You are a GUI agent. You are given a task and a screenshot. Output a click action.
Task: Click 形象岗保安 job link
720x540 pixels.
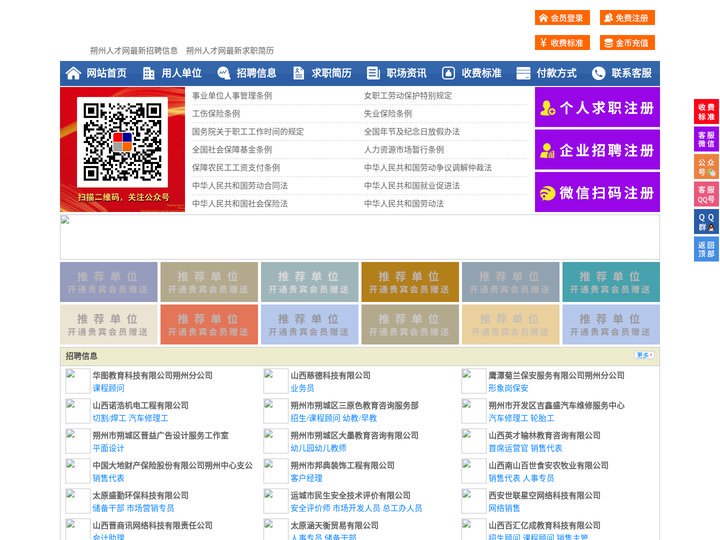pyautogui.click(x=508, y=388)
